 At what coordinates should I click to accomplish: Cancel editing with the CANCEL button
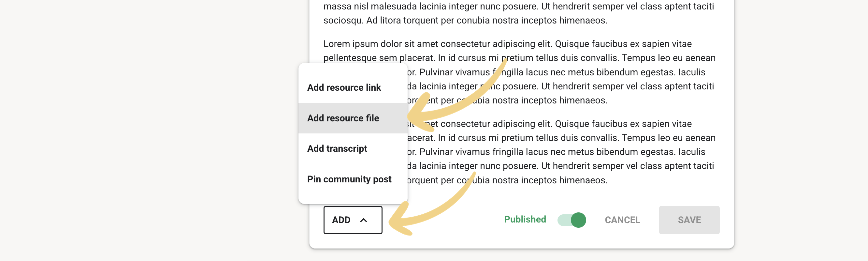[x=622, y=220]
